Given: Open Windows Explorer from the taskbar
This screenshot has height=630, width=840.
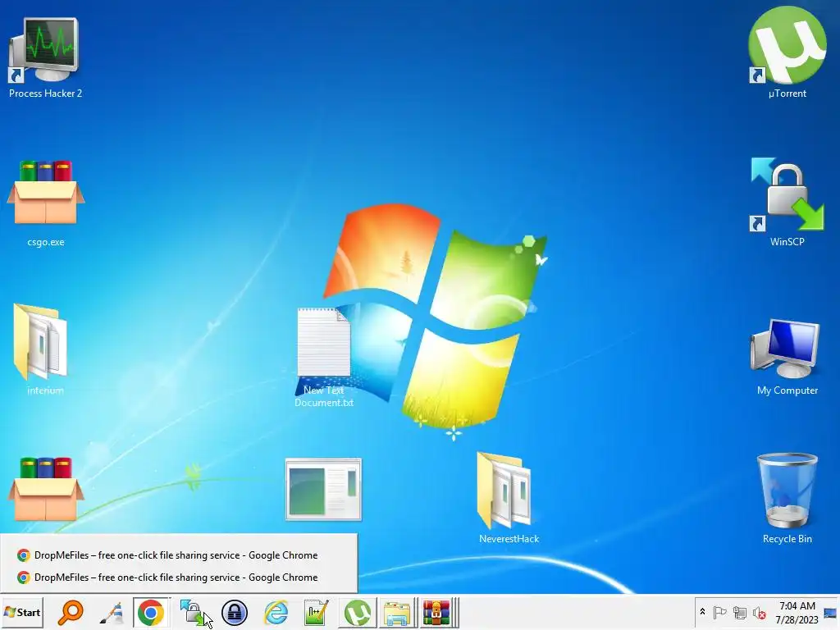Looking at the screenshot, I should tap(398, 612).
